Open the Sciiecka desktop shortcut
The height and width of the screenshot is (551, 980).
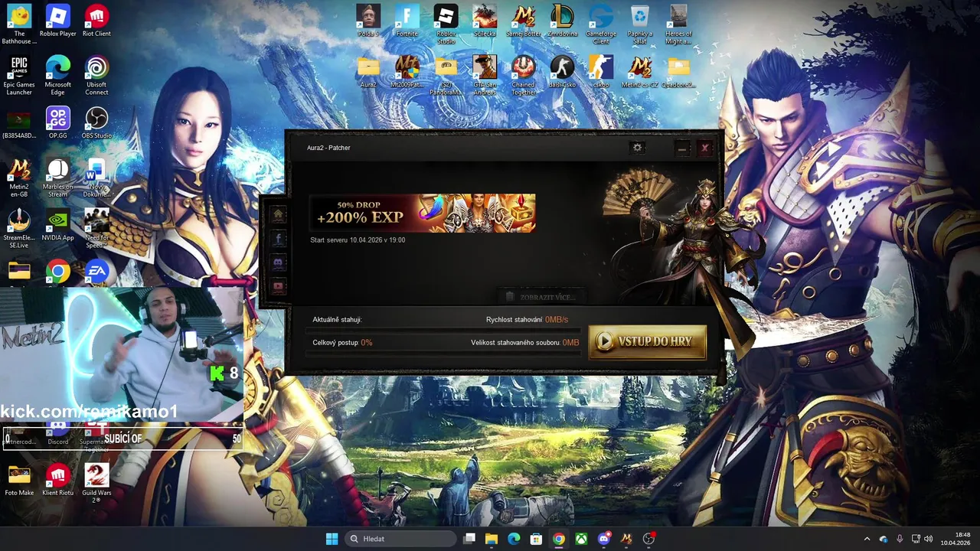pos(485,21)
